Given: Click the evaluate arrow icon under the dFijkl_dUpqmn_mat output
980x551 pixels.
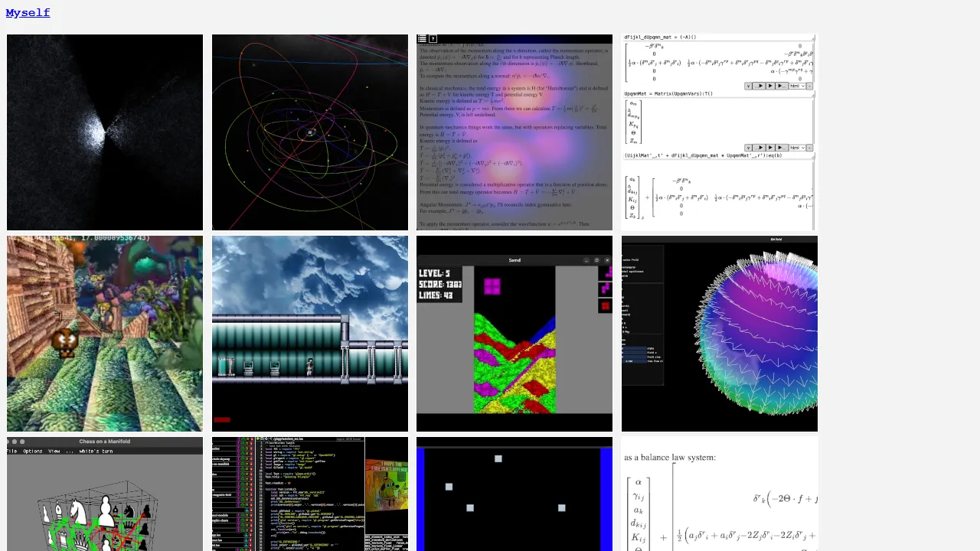Looking at the screenshot, I should (769, 86).
